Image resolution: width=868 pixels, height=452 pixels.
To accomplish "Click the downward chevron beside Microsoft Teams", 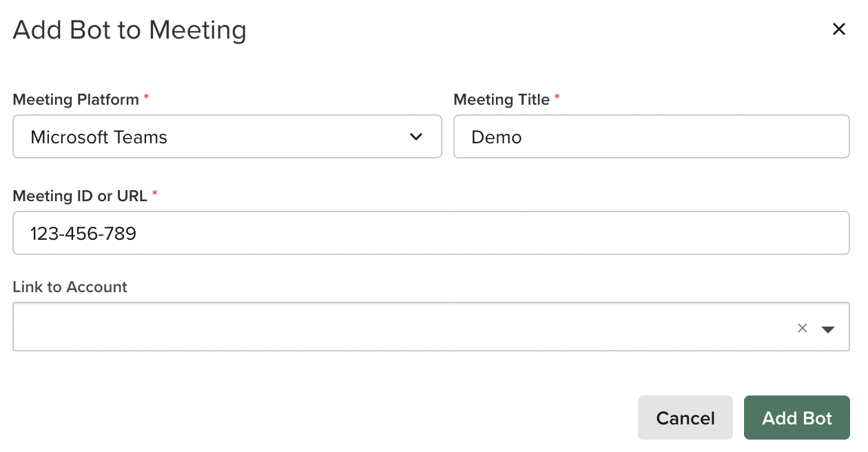I will pyautogui.click(x=416, y=137).
